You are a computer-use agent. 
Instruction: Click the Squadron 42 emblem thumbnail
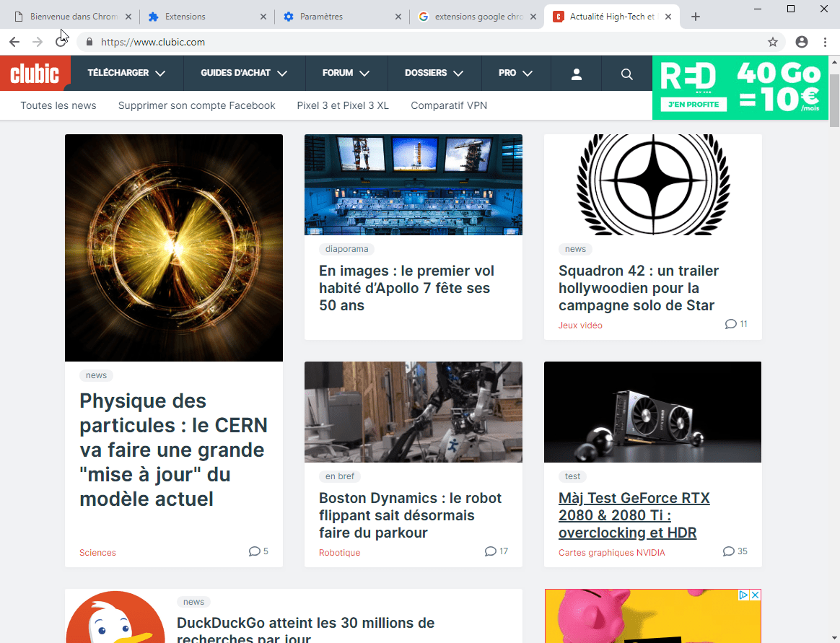pos(652,185)
